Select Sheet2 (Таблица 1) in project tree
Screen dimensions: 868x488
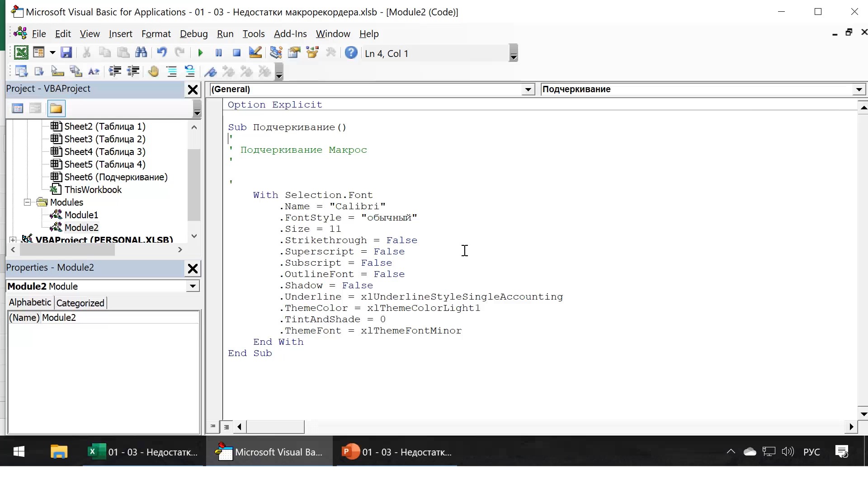point(105,127)
